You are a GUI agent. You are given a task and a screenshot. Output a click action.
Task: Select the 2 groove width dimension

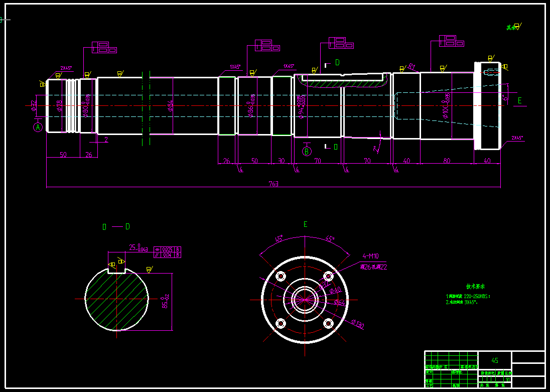tap(106, 140)
